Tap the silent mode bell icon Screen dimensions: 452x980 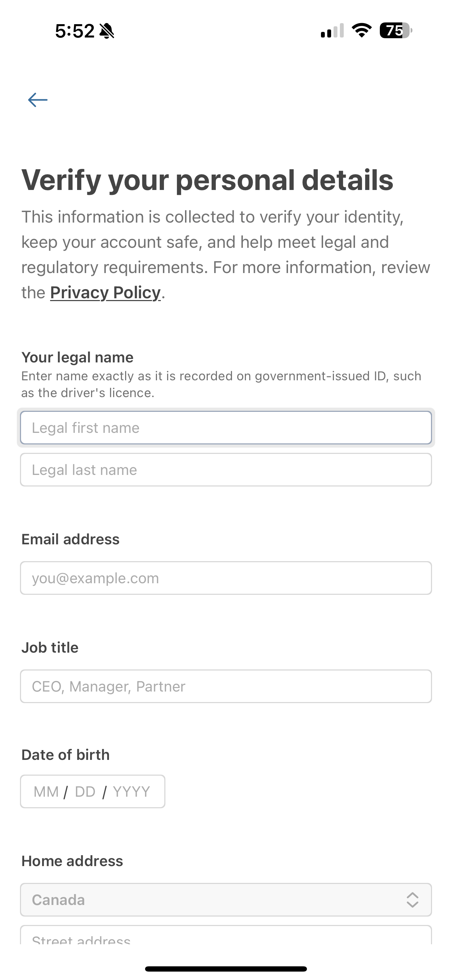click(x=107, y=31)
